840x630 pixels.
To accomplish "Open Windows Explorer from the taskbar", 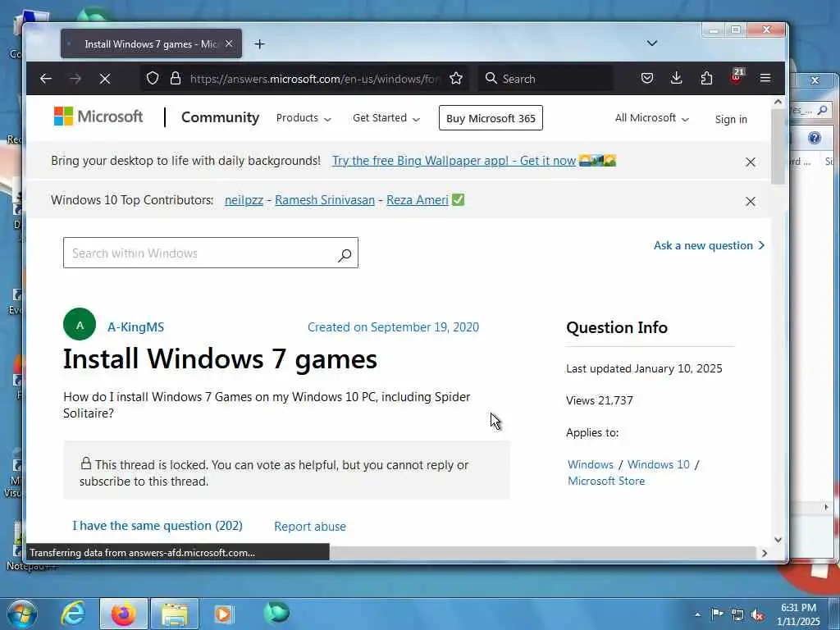I will [175, 614].
